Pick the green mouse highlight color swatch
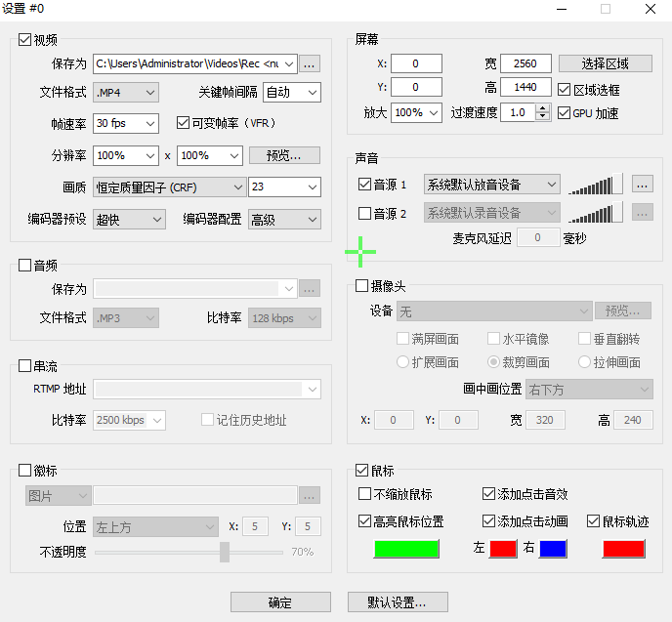This screenshot has width=672, height=622. 408,549
